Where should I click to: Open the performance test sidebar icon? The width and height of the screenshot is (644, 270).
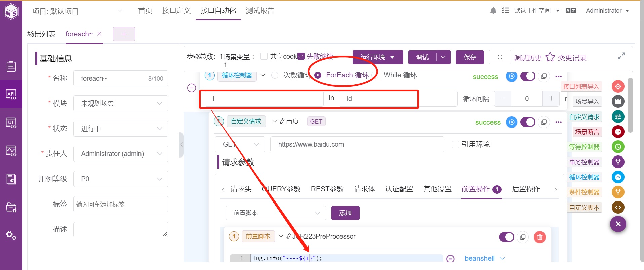(11, 151)
